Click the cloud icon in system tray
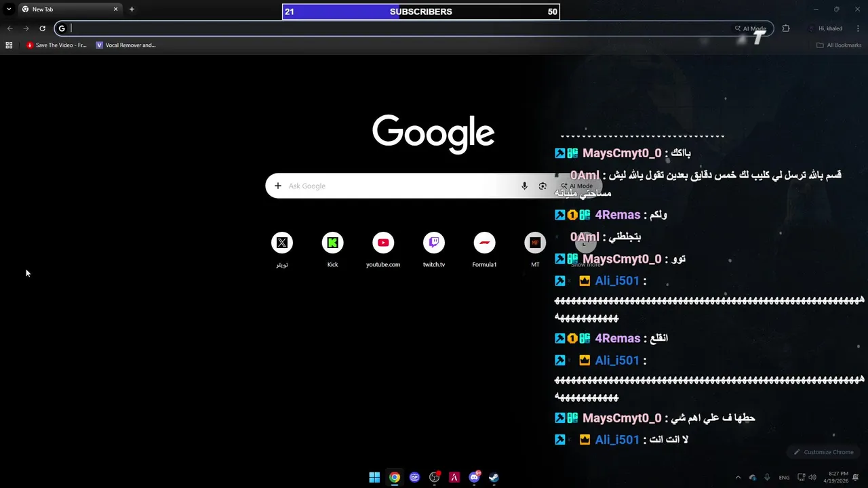Image resolution: width=868 pixels, height=488 pixels. pyautogui.click(x=753, y=477)
